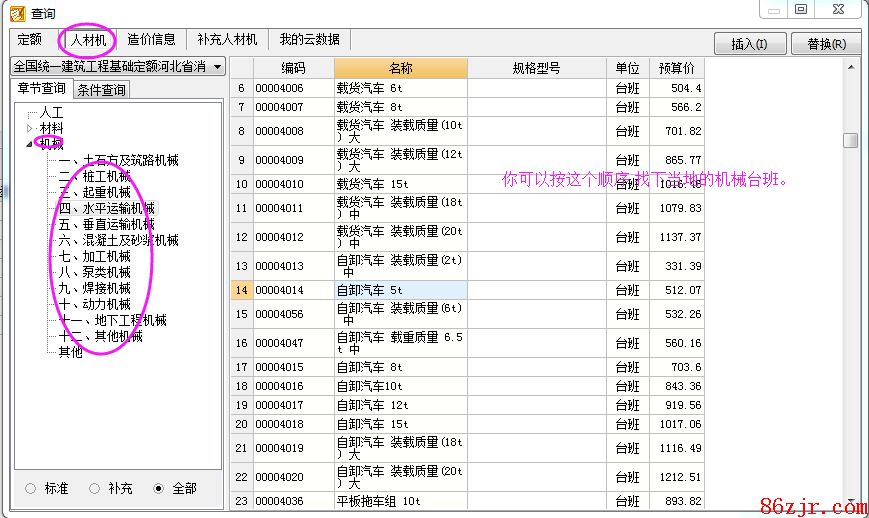Switch to the 补充人材机 tab
Viewport: 869px width, 518px height.
click(227, 40)
